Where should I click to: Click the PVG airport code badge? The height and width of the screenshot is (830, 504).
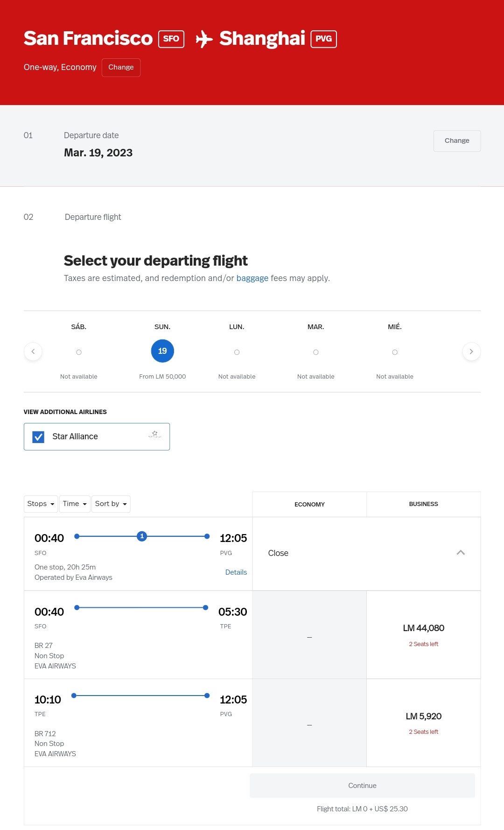tap(323, 39)
